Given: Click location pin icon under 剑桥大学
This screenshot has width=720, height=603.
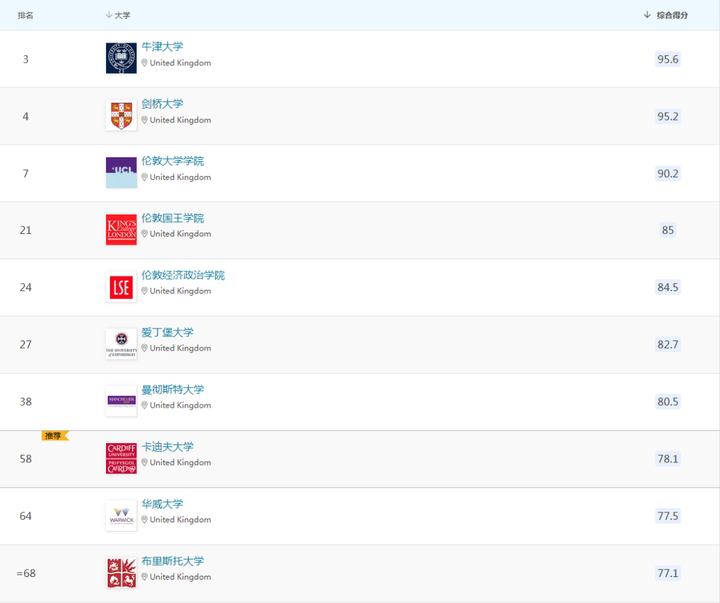Looking at the screenshot, I should 145,120.
